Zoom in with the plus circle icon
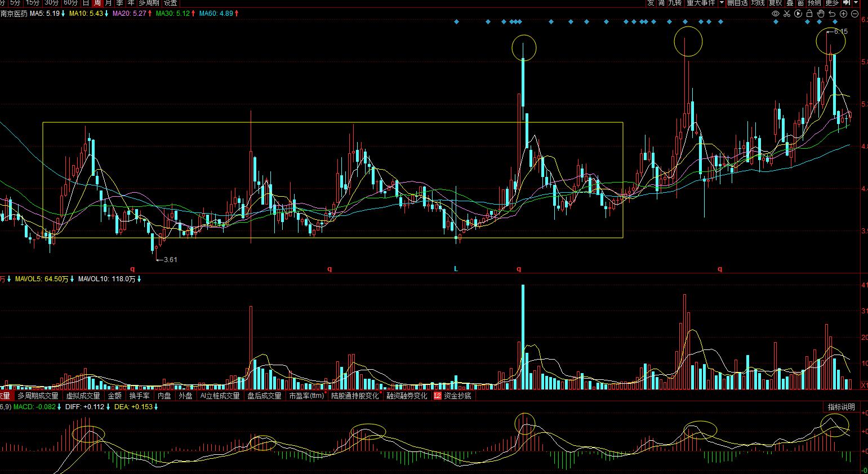 tap(844, 14)
